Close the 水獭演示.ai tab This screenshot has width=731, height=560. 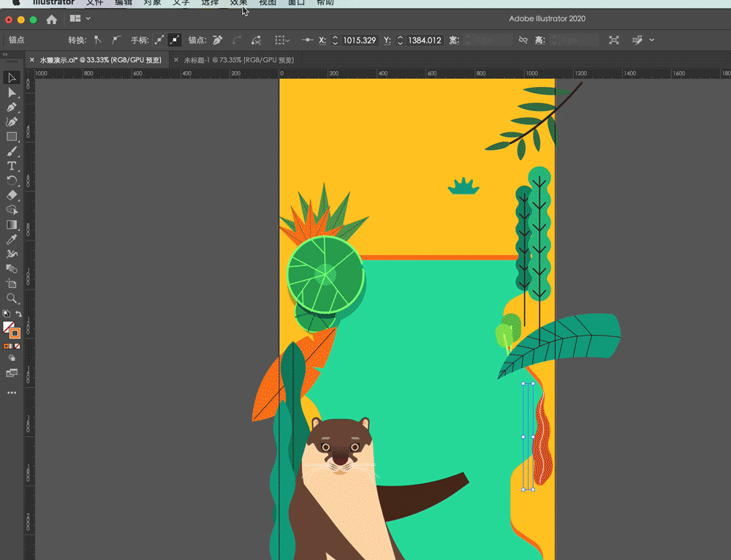point(31,60)
